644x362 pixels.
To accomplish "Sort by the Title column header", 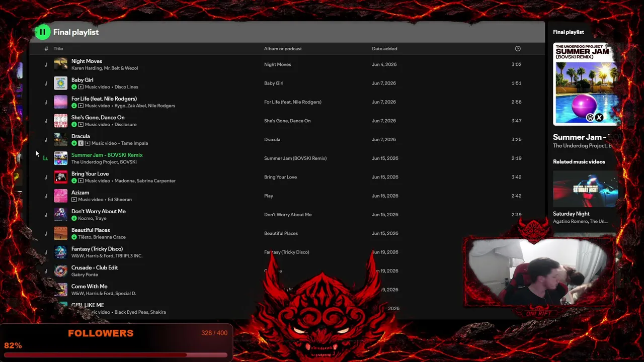I will coord(58,49).
